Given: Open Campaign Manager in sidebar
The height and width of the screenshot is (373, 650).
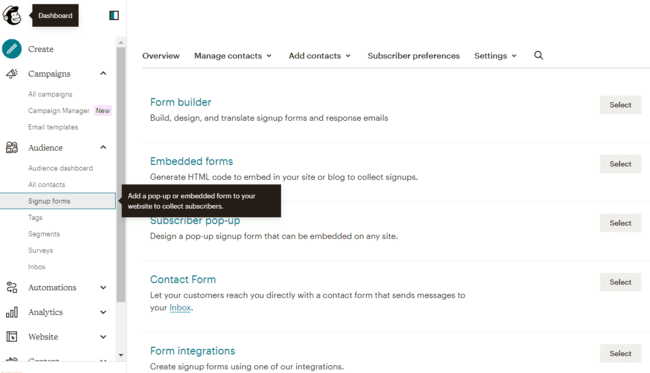Looking at the screenshot, I should [x=59, y=111].
